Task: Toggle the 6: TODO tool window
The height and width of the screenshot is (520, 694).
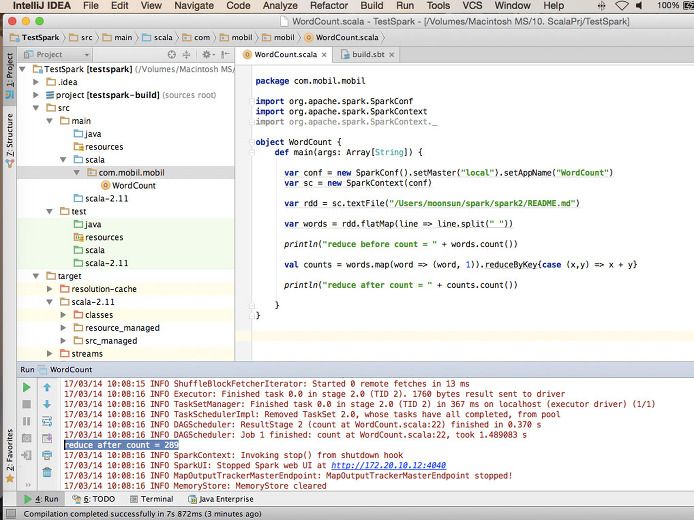Action: tap(94, 499)
